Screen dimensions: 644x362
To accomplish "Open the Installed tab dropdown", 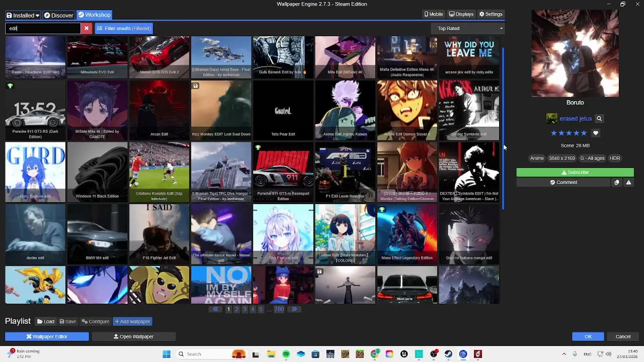I will tap(23, 15).
